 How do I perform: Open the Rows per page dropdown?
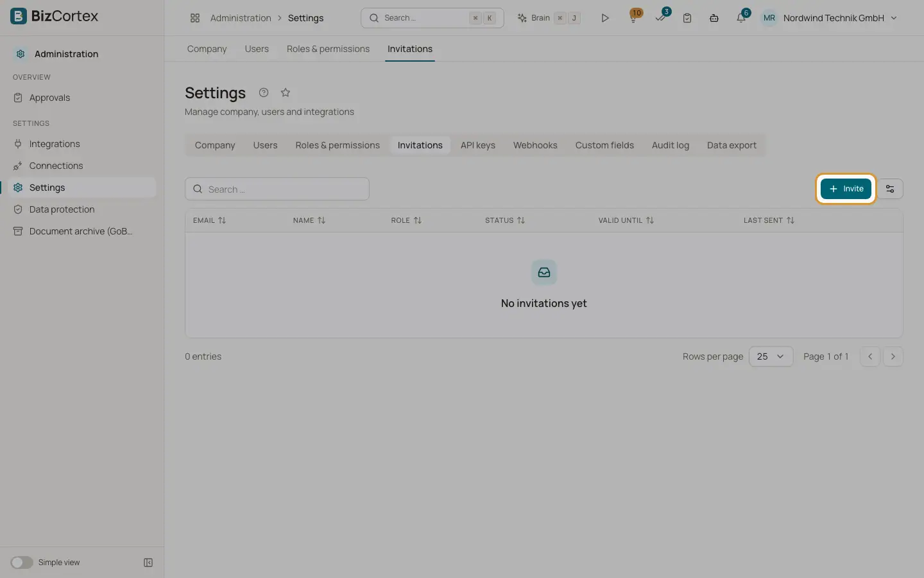click(771, 356)
